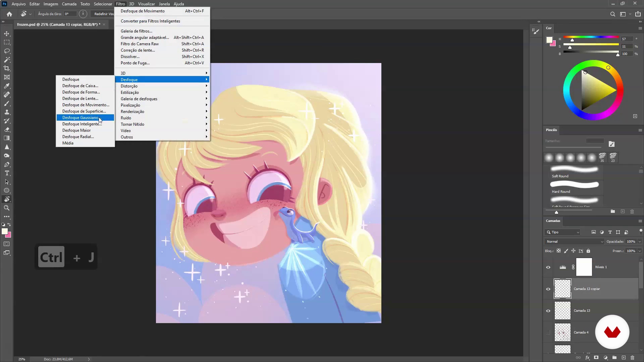Select the Crop tool

click(x=7, y=68)
